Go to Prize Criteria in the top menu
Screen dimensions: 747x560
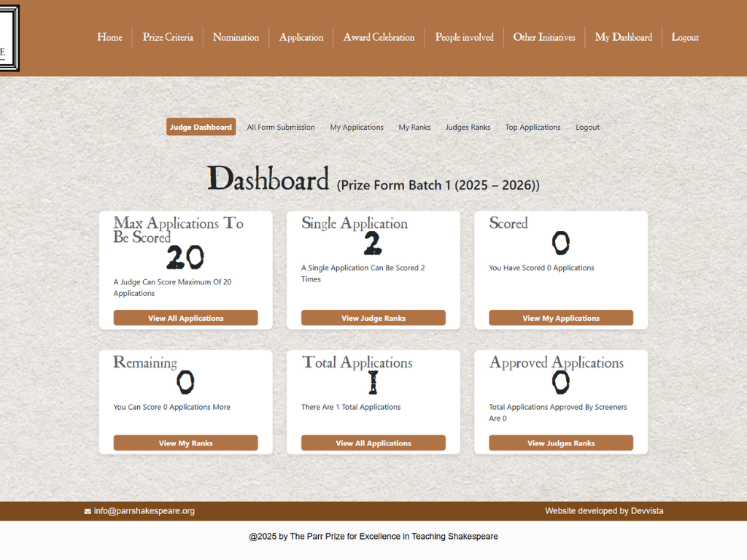[168, 37]
